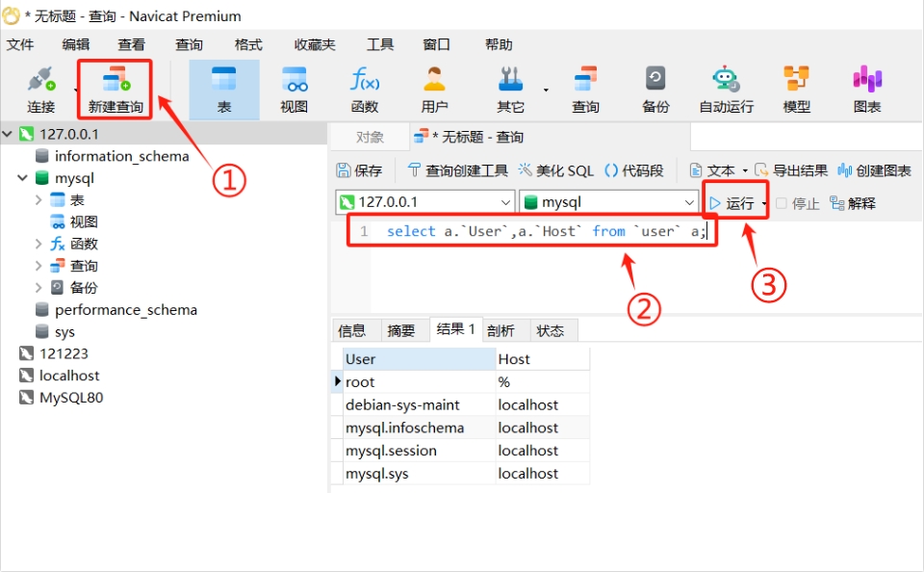Switch to the 剖析 profile tab
The height and width of the screenshot is (572, 924).
(500, 331)
